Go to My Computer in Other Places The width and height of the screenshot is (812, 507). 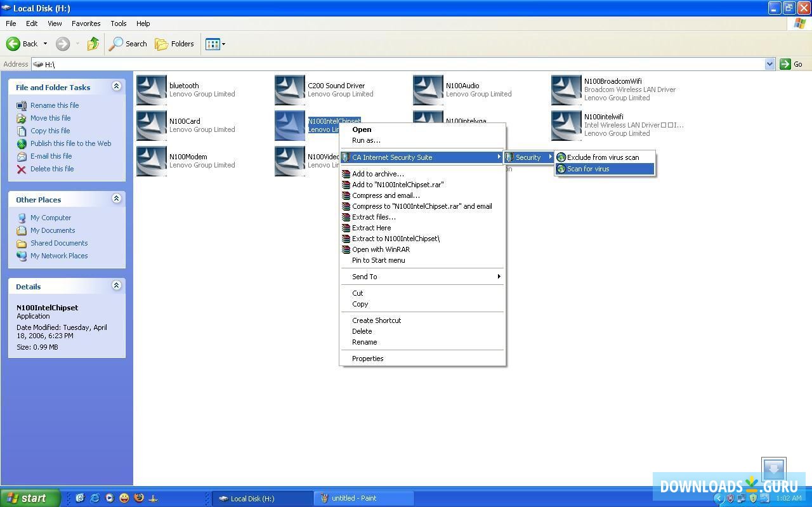point(51,218)
